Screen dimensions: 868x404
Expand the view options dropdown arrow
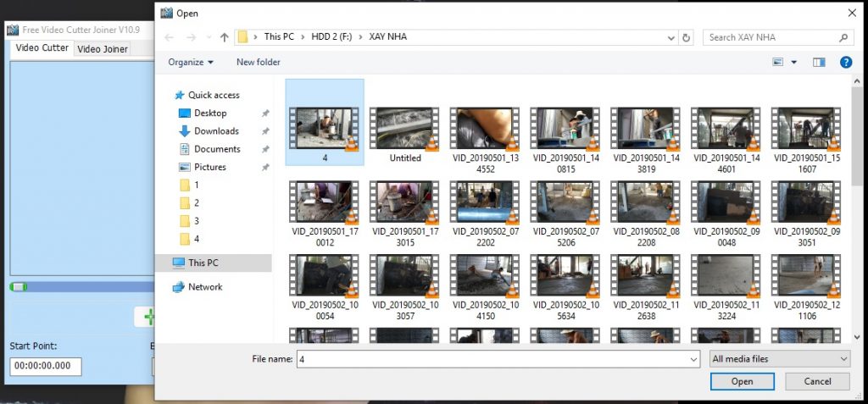[x=793, y=63]
